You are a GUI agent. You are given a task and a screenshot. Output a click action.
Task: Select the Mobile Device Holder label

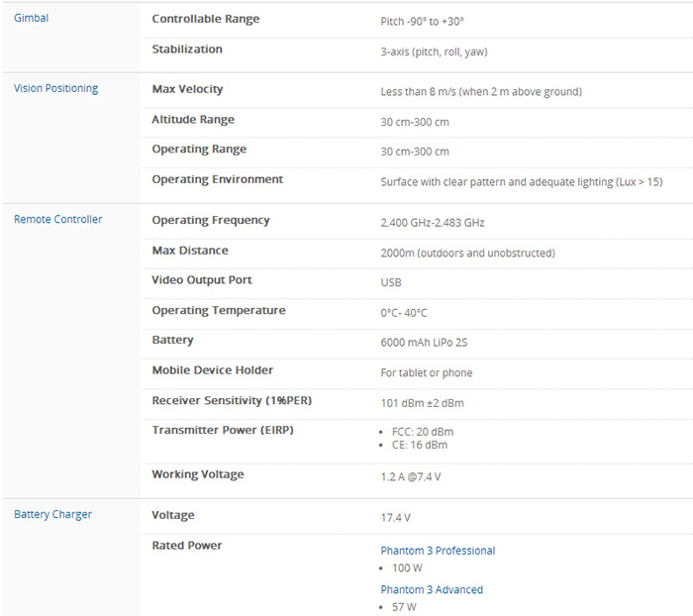(x=212, y=370)
